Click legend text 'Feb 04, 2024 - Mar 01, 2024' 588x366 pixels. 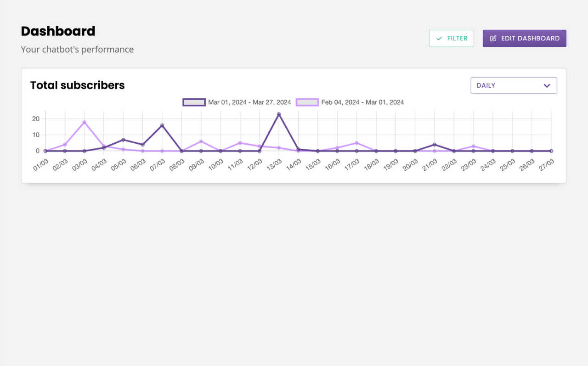click(362, 102)
